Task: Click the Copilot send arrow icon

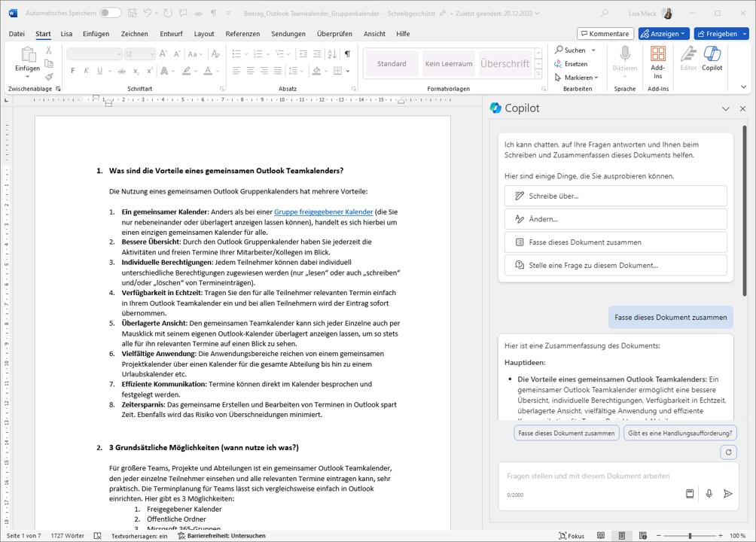Action: (x=728, y=493)
